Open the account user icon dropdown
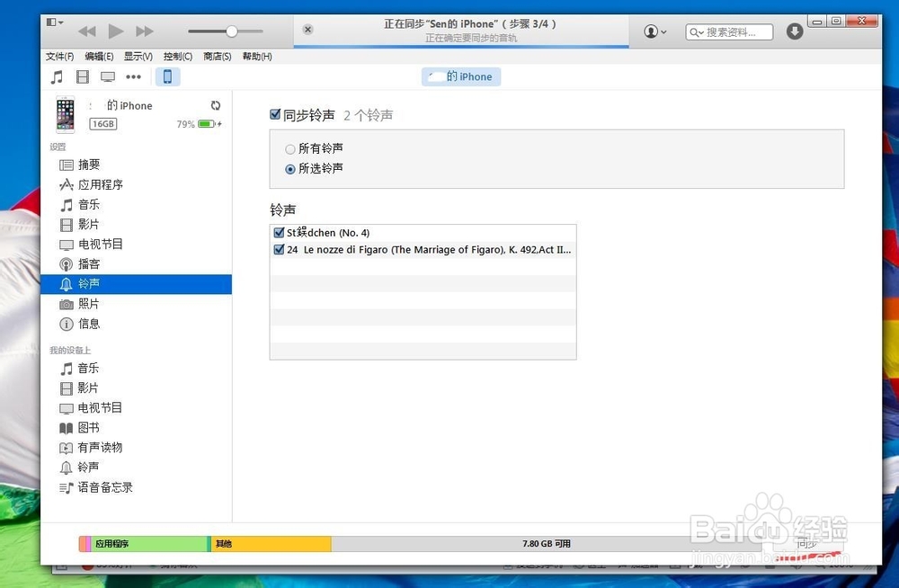This screenshot has width=899, height=588. coord(654,31)
